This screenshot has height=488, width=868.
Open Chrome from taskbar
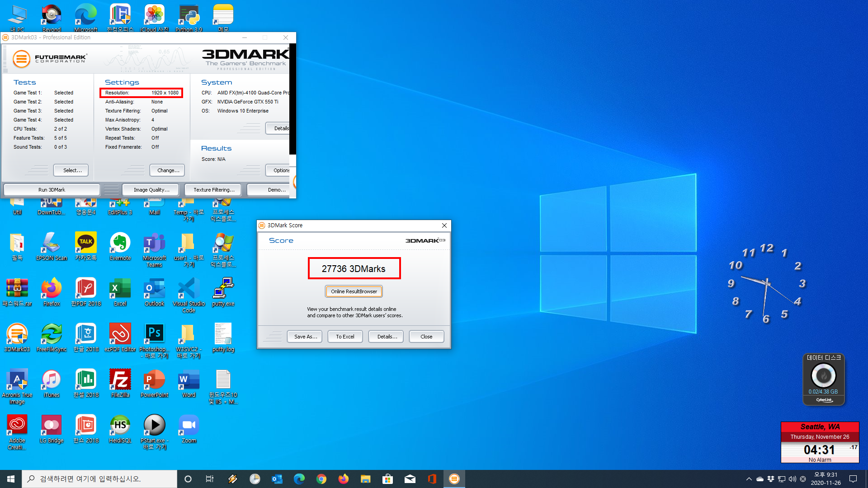[321, 479]
